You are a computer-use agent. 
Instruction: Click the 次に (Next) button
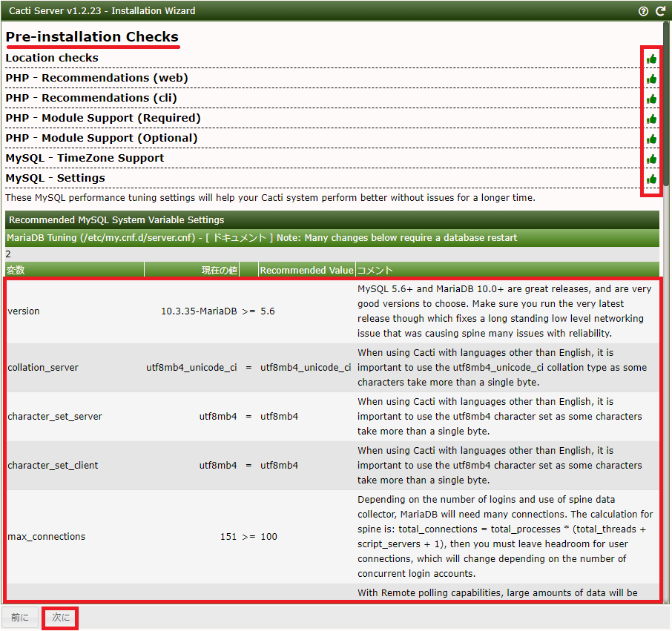point(61,618)
